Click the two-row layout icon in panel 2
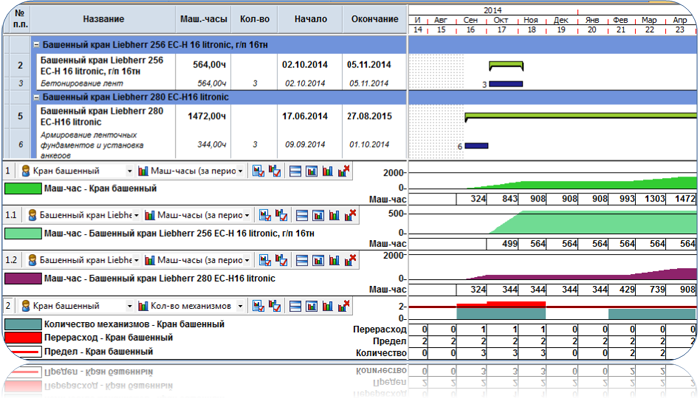The height and width of the screenshot is (398, 700). (x=295, y=306)
